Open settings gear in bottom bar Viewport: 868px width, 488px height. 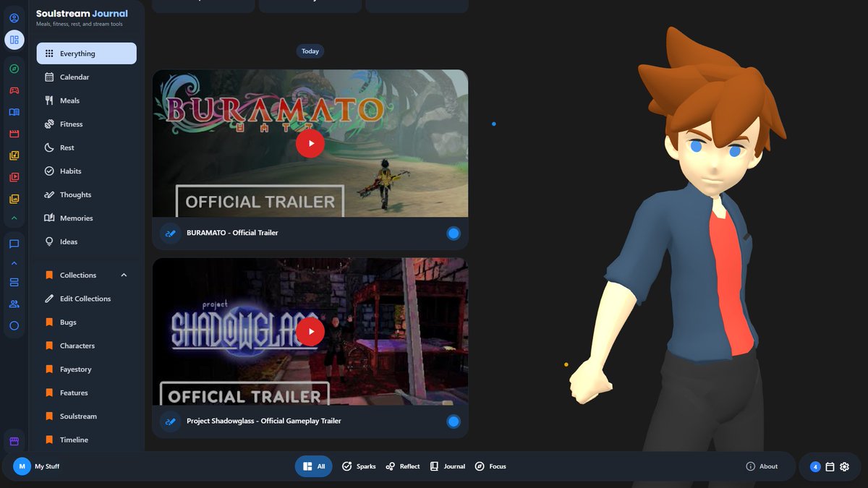pos(844,466)
